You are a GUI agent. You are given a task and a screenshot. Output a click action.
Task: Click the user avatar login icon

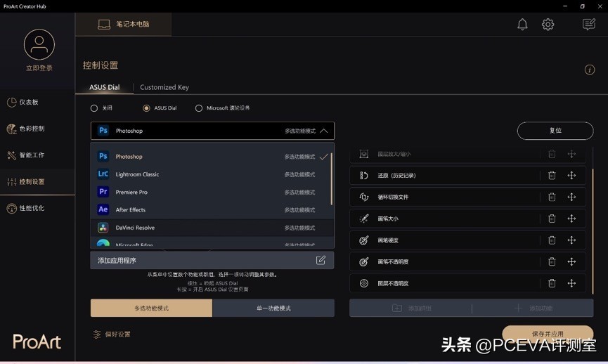point(39,44)
